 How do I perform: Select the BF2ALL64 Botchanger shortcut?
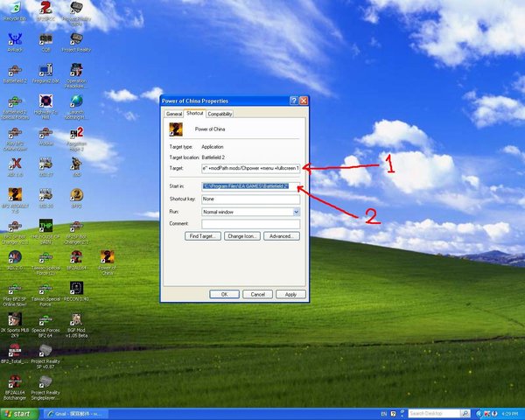[15, 388]
